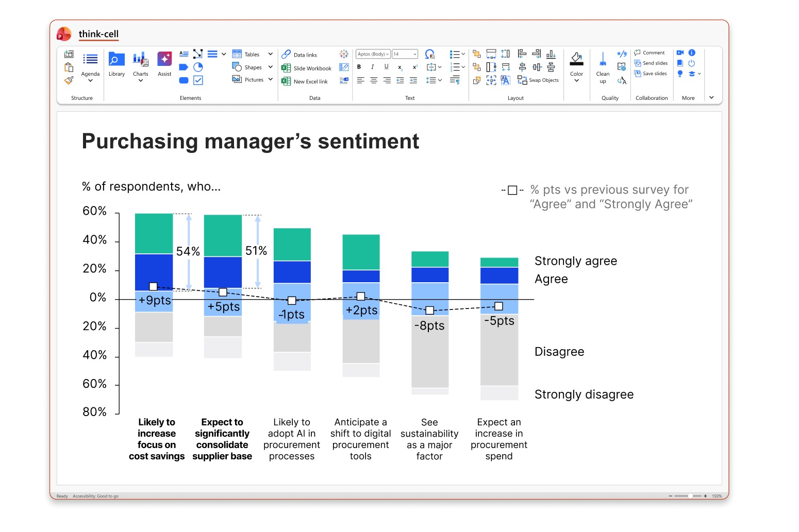Select the 54% total difference label
The width and height of the screenshot is (799, 532).
click(x=188, y=251)
